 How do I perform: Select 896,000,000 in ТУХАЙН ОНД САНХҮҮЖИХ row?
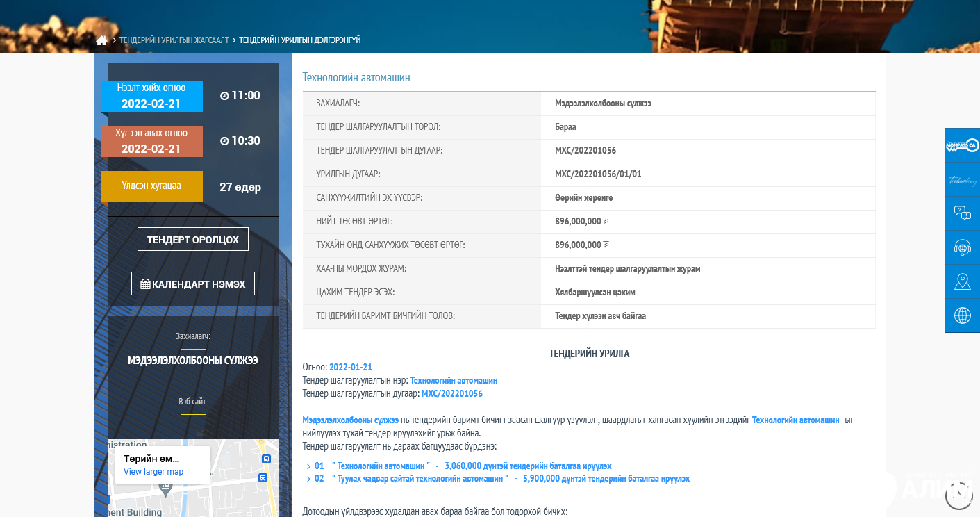(x=582, y=245)
